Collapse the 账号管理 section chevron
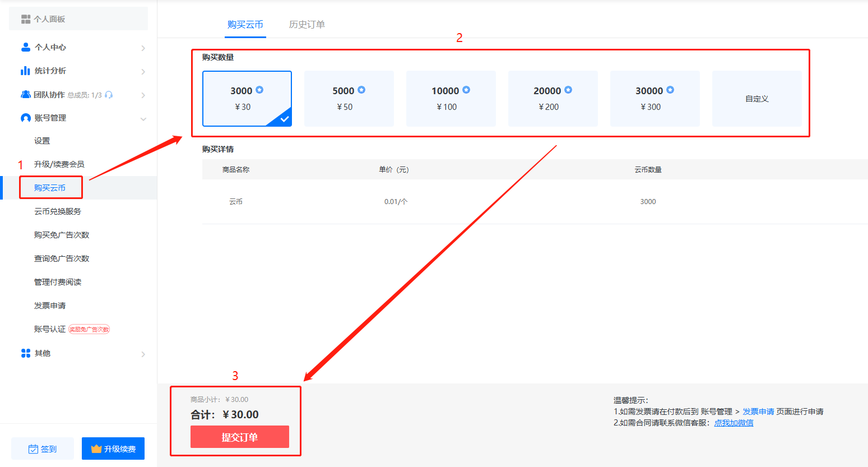 pyautogui.click(x=143, y=118)
